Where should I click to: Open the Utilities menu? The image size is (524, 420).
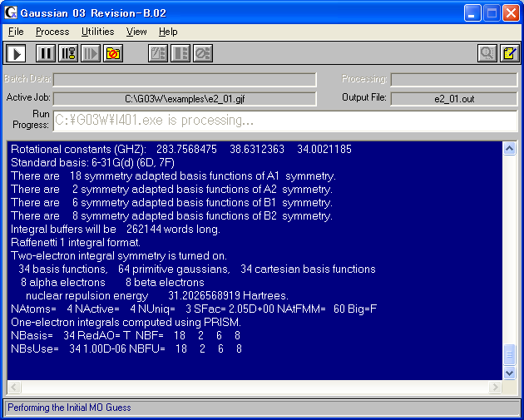pos(98,32)
